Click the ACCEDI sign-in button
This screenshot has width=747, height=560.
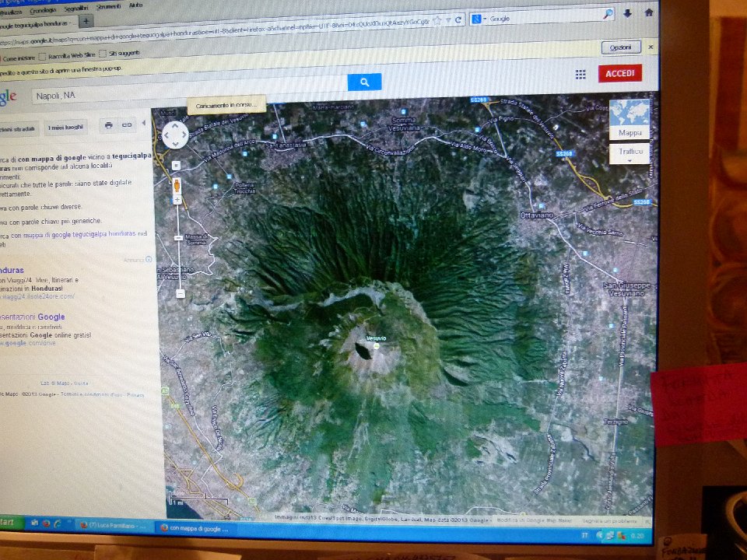point(620,73)
